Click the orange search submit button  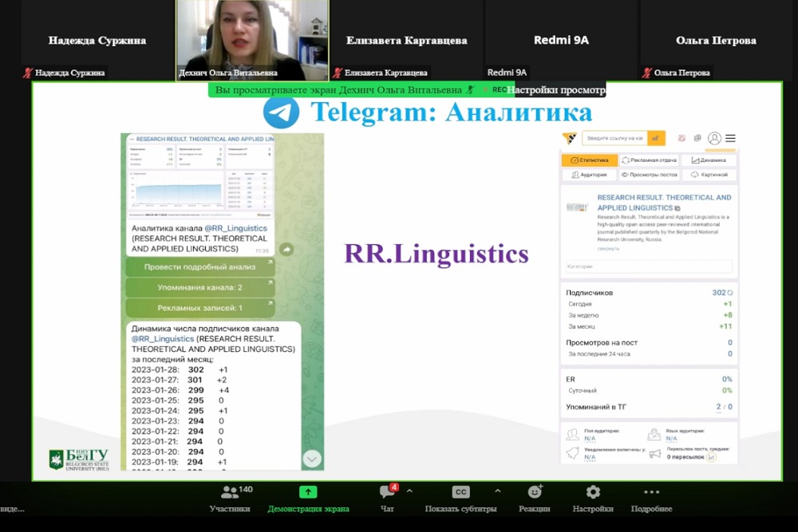point(656,138)
